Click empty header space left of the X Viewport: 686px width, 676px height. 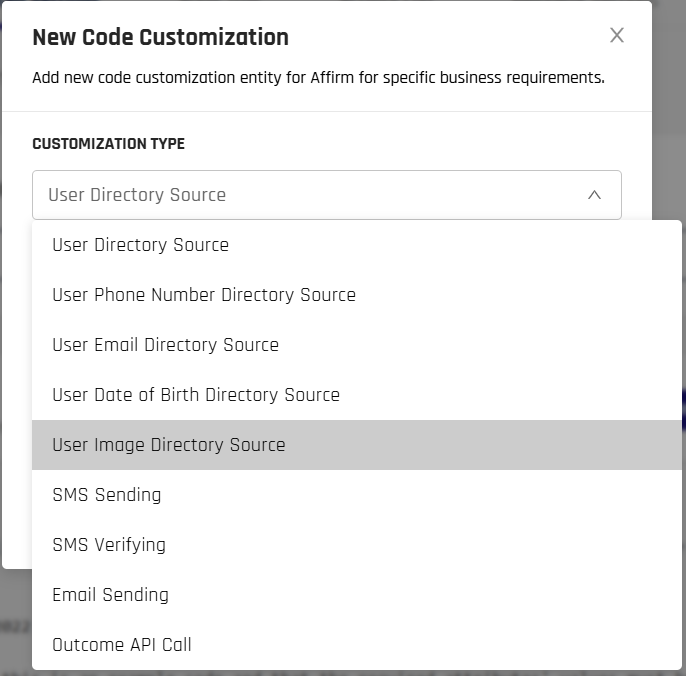pos(450,37)
